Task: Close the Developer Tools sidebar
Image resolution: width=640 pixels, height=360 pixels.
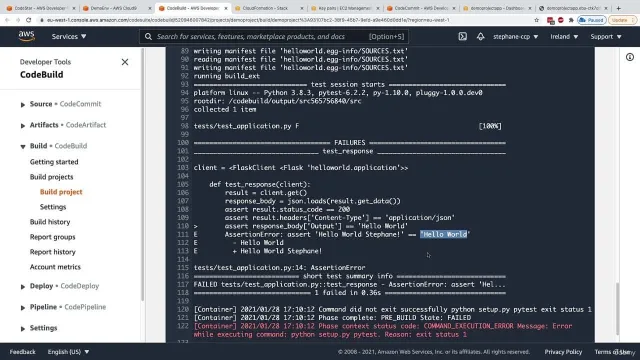Action: coord(125,62)
